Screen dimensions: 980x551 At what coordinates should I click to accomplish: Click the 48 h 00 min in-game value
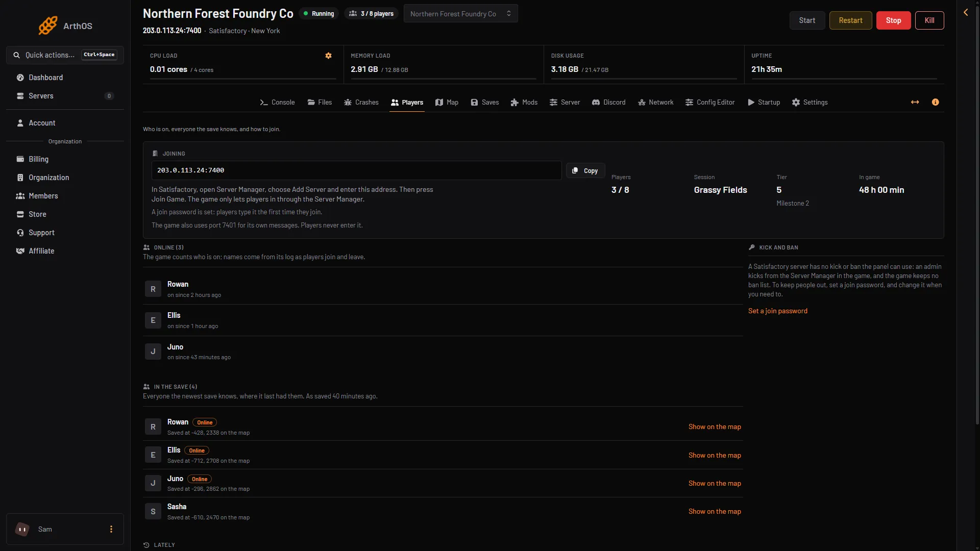point(881,190)
